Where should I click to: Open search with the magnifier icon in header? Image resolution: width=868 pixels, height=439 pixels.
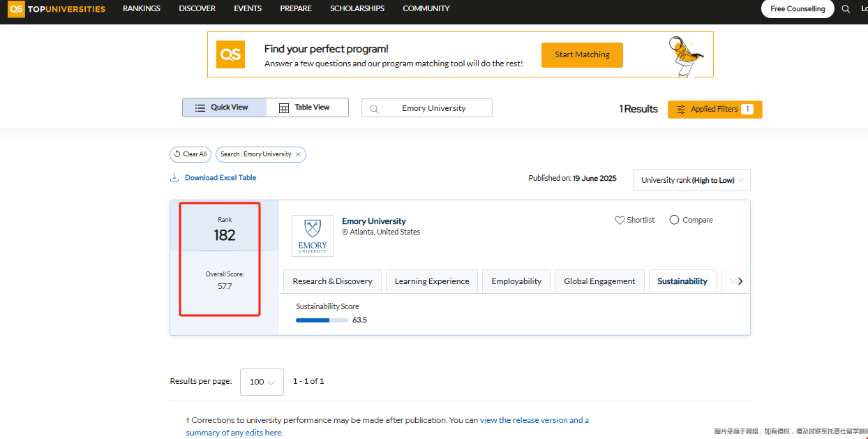tap(846, 9)
